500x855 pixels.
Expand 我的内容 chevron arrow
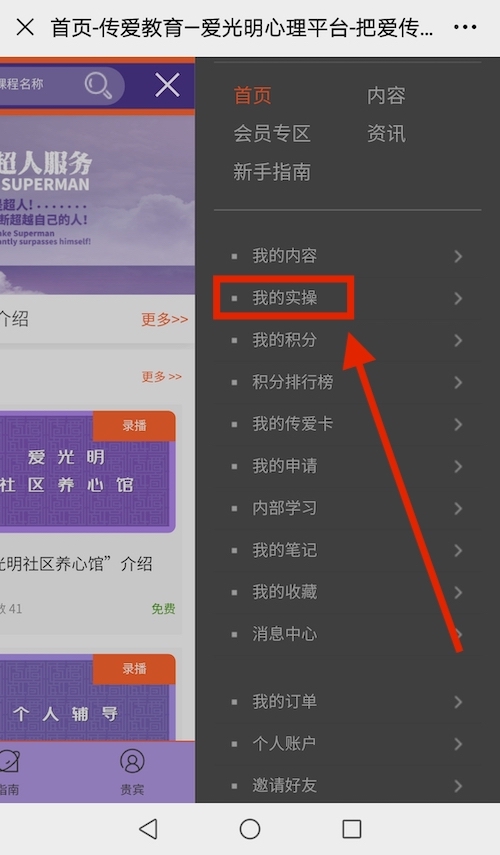tap(458, 256)
